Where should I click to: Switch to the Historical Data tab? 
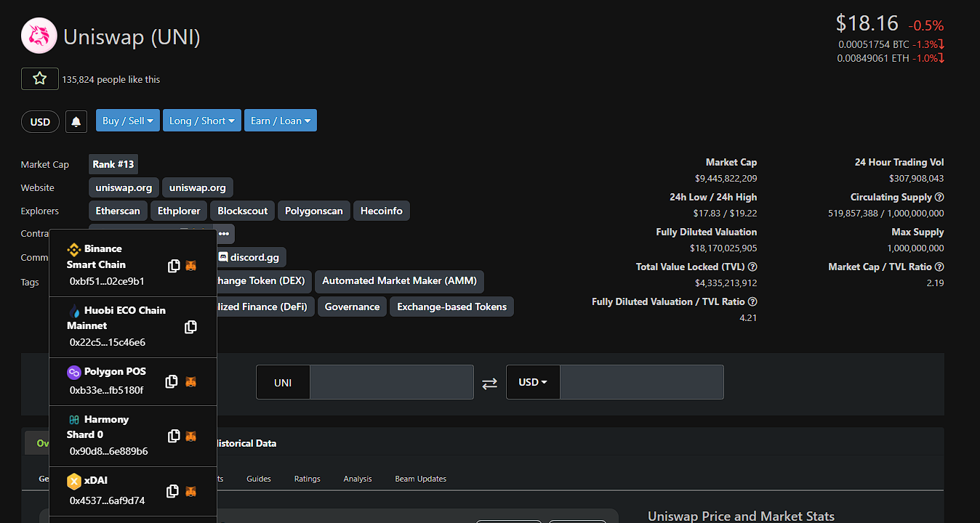click(246, 443)
